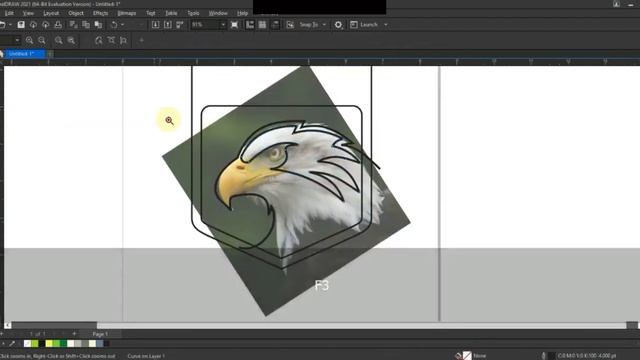Click the eyedropper icon in the document palette
The image size is (640, 360).
point(12,344)
